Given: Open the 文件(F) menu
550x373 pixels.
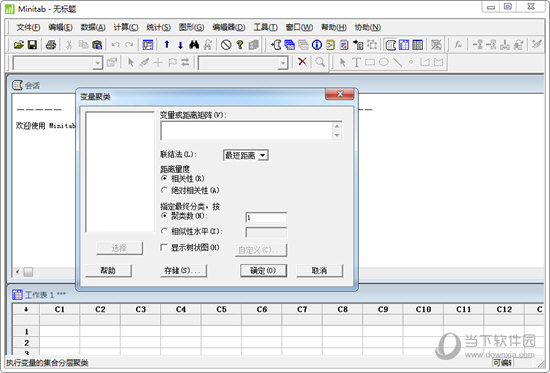Looking at the screenshot, I should [28, 27].
